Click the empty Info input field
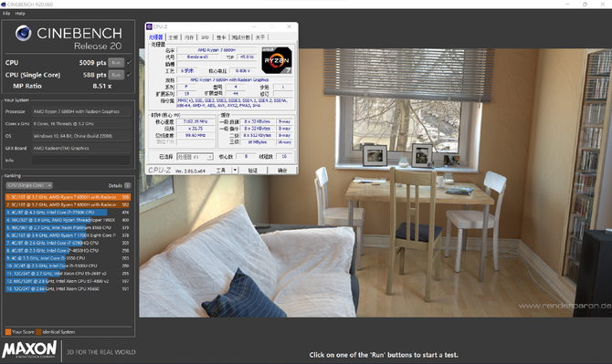612x364 pixels. 81,161
